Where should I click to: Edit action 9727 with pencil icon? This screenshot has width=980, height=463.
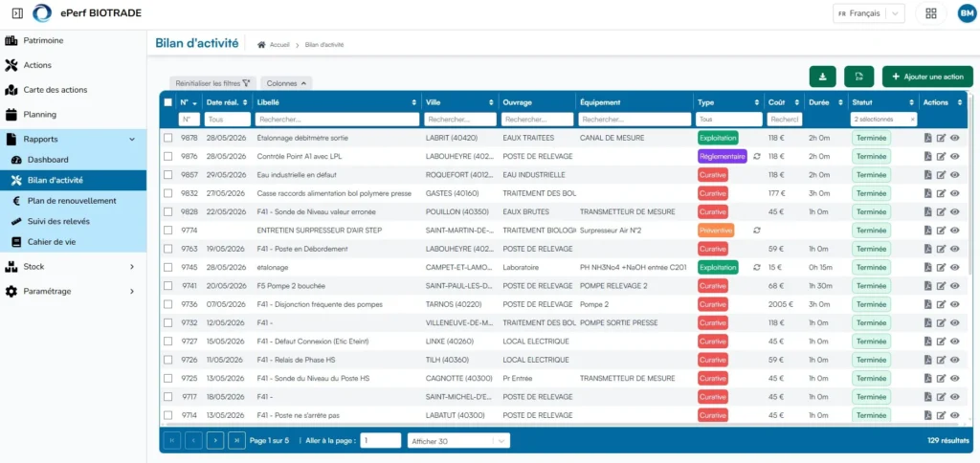942,342
